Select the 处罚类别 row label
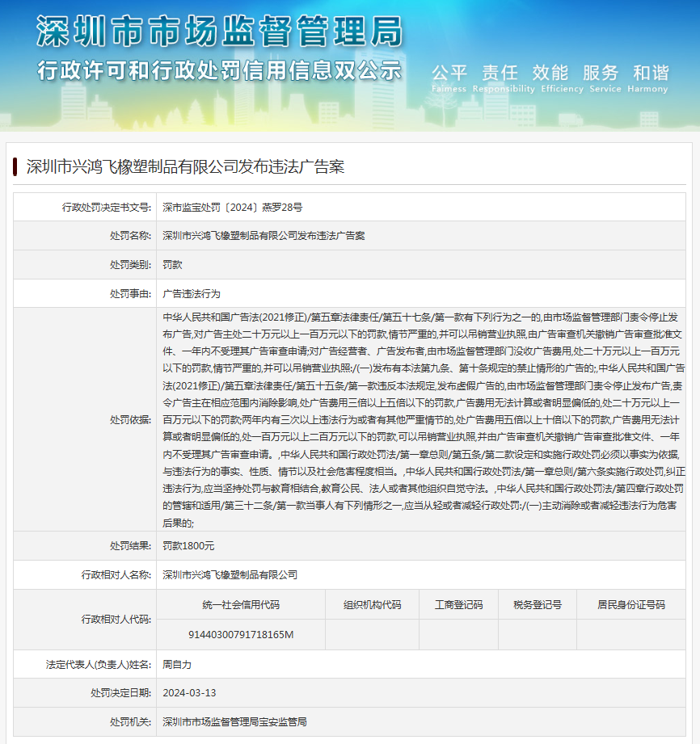This screenshot has width=700, height=744. 130,265
